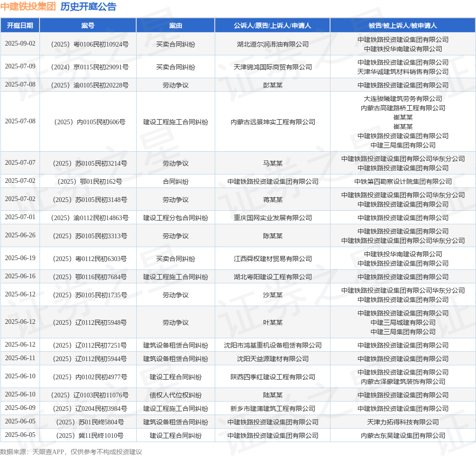476x456 pixels.
Task: Select the date 2025-09-02
Action: click(20, 44)
